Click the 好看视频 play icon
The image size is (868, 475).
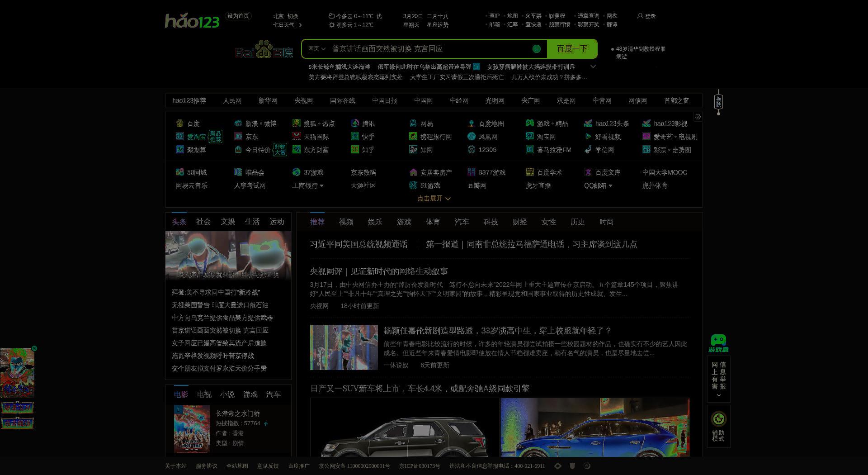tap(588, 136)
